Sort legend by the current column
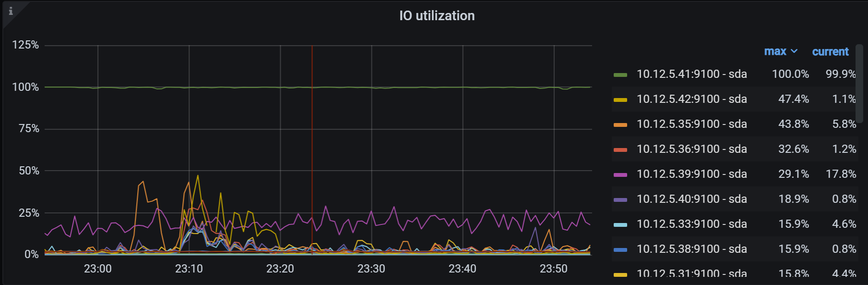This screenshot has height=285, width=868. click(x=830, y=51)
